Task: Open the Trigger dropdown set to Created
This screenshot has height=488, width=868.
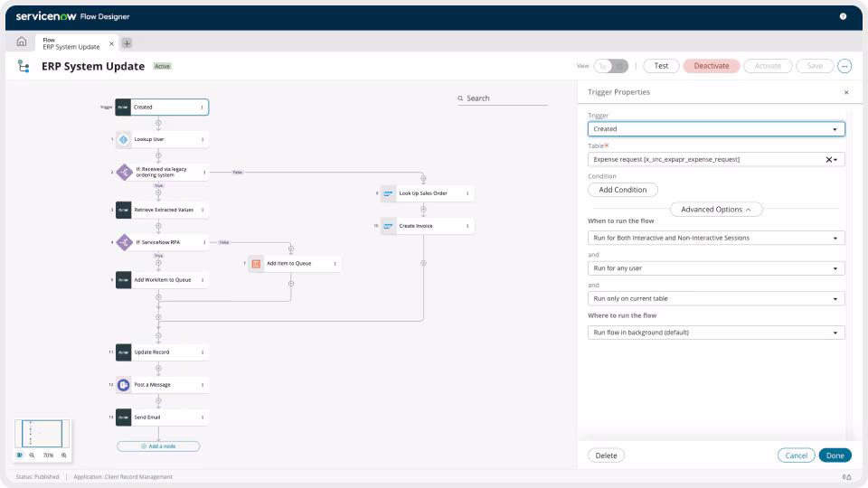Action: pos(716,129)
